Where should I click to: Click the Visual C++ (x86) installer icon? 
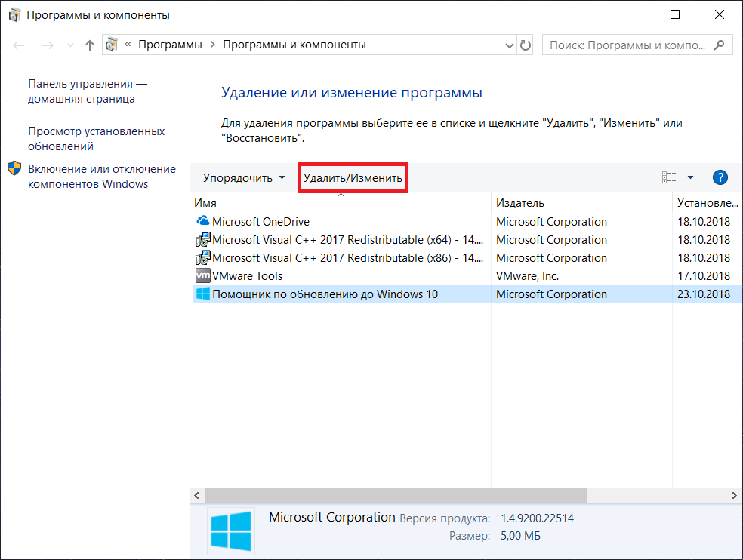pyautogui.click(x=203, y=257)
